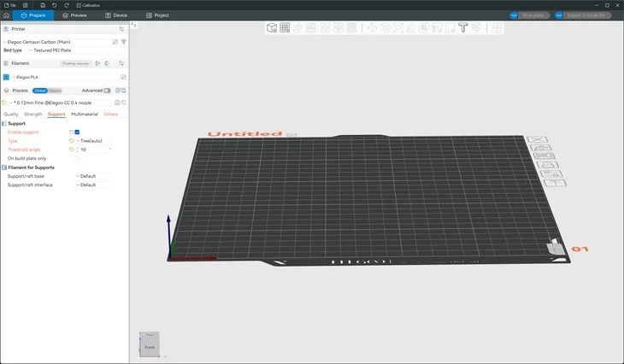Viewport: 624px width, 364px height.
Task: Click the Save project icon
Action: (43, 5)
